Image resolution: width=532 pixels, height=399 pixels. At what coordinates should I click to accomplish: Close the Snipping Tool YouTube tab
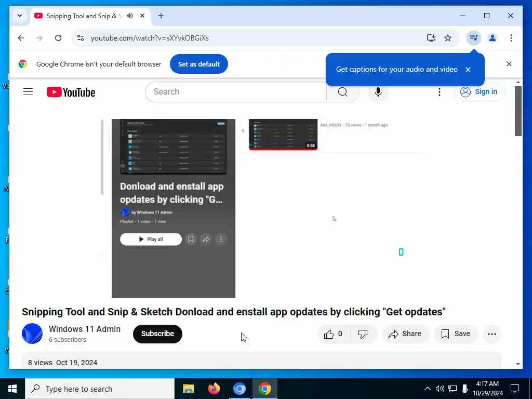point(142,16)
